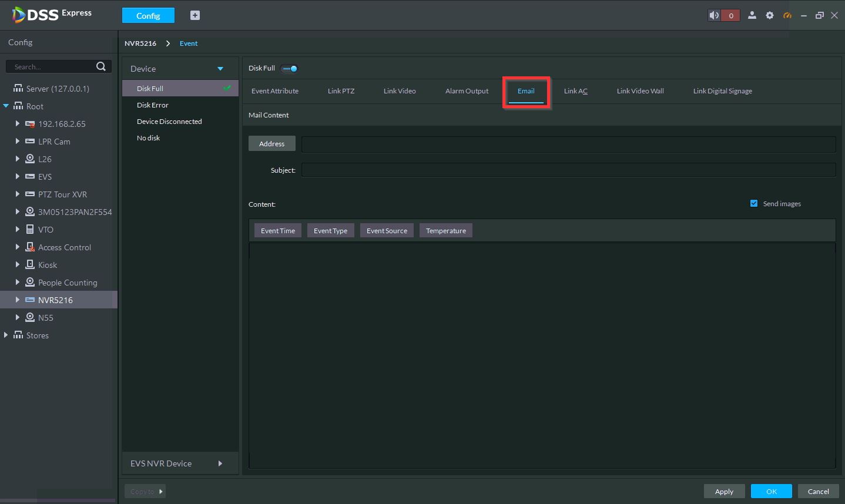The height and width of the screenshot is (504, 845).
Task: Switch to the Link Video tab
Action: point(400,91)
